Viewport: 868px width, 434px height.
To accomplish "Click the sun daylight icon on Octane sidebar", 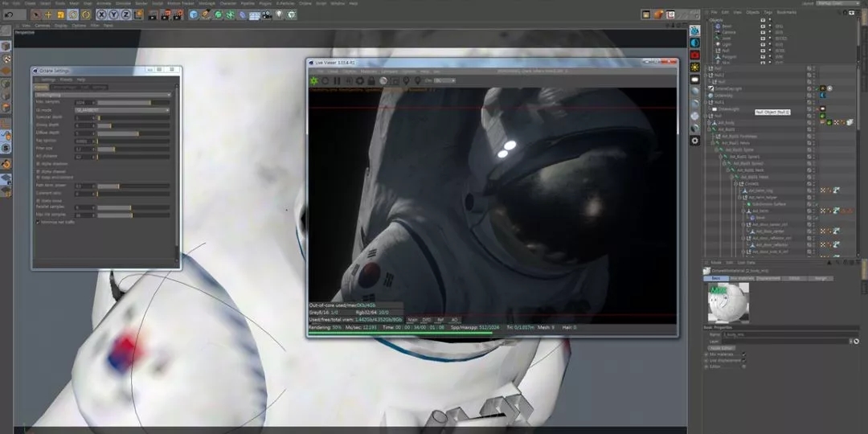I will (694, 67).
